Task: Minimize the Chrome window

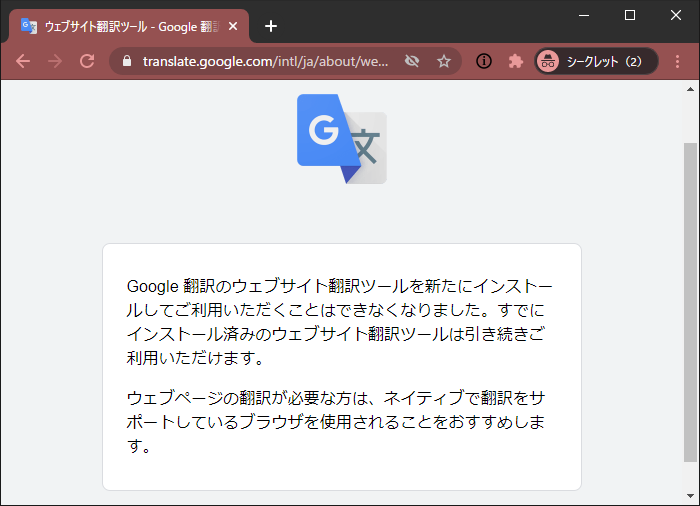Action: [583, 15]
